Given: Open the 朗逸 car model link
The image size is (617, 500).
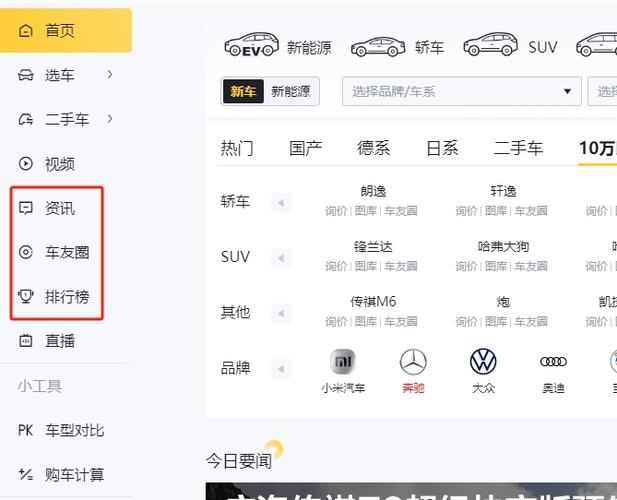Looking at the screenshot, I should 373,192.
